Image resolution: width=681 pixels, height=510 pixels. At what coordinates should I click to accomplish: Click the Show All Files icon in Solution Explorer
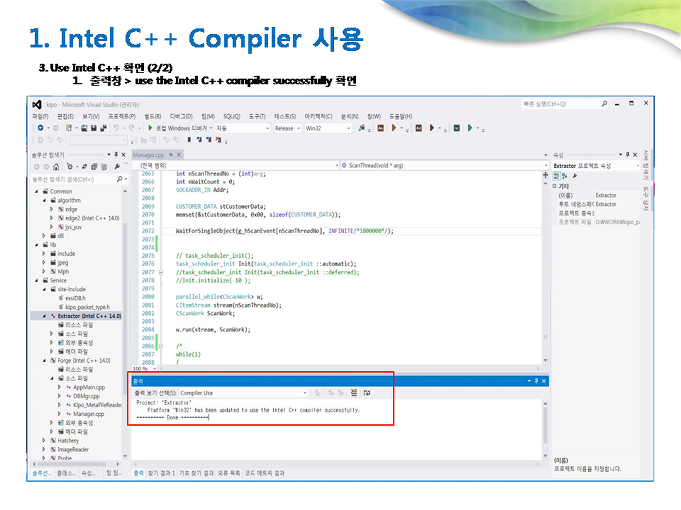point(104,167)
